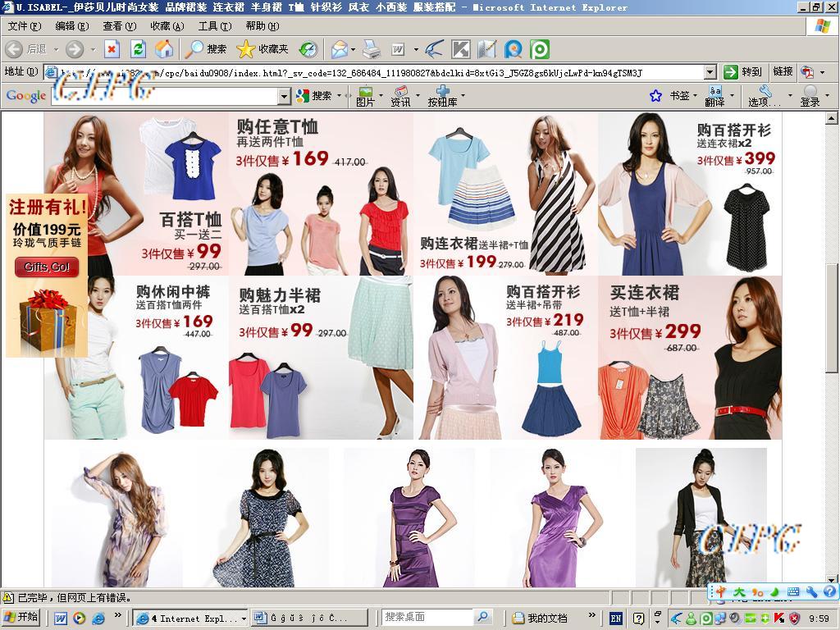
Task: Open the 买连衣裙 299 promotion banner
Action: (690, 358)
